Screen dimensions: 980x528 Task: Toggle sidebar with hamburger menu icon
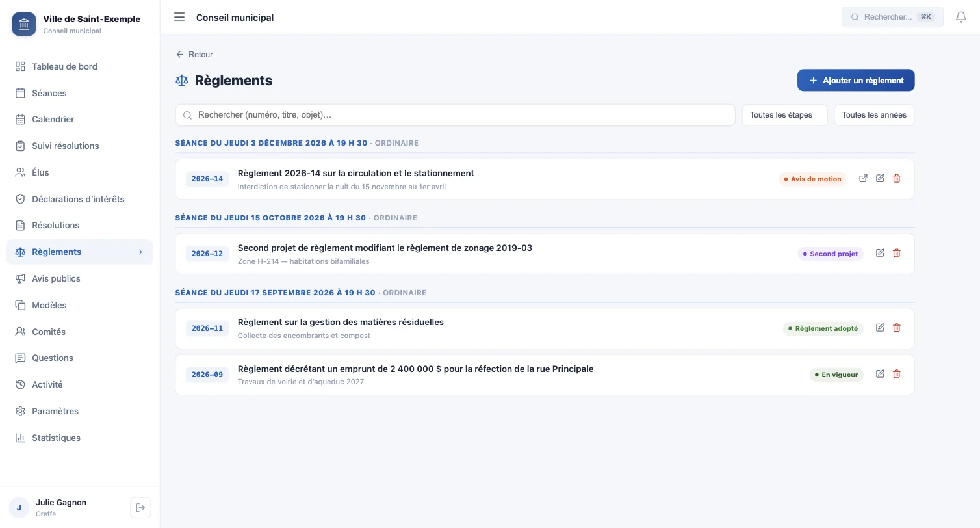179,17
